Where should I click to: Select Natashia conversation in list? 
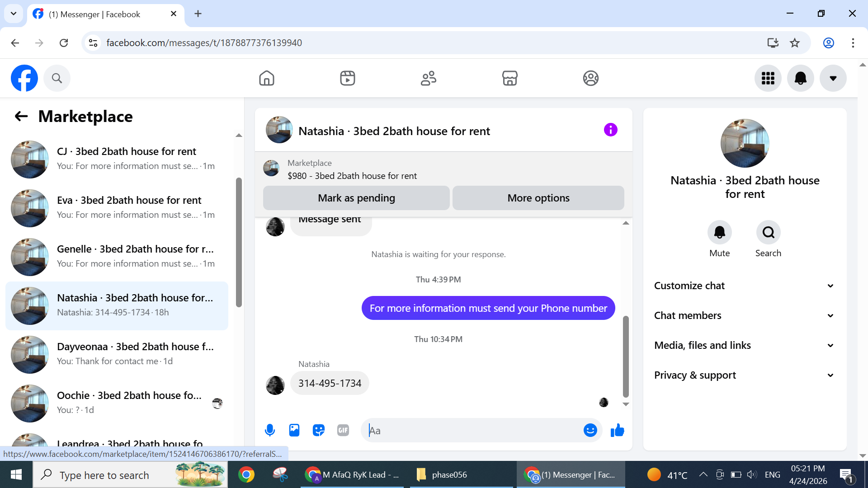coord(117,305)
